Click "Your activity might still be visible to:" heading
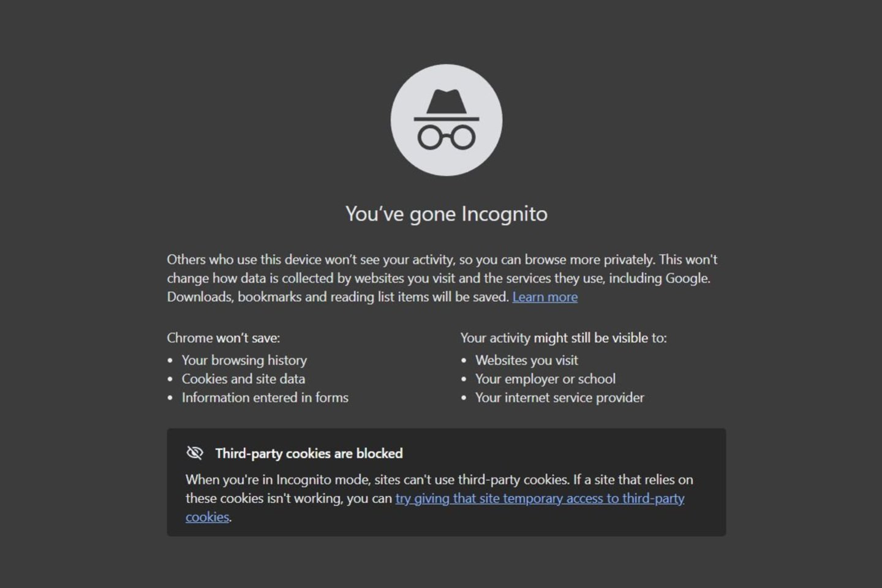This screenshot has height=588, width=882. click(563, 338)
